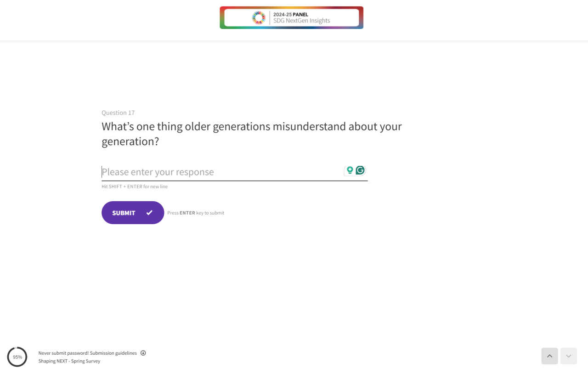
Task: Go to next question with down chevron
Action: [x=568, y=356]
